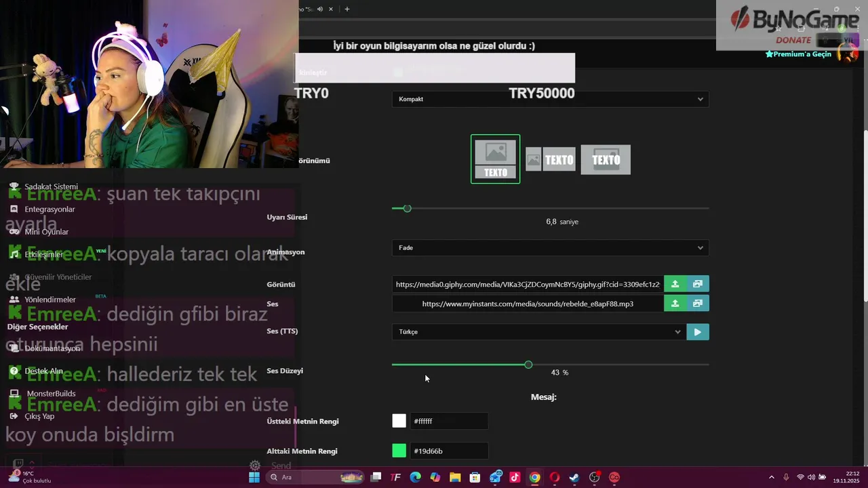Mute the tab audio speaker icon
This screenshot has width=868, height=488.
click(x=320, y=9)
